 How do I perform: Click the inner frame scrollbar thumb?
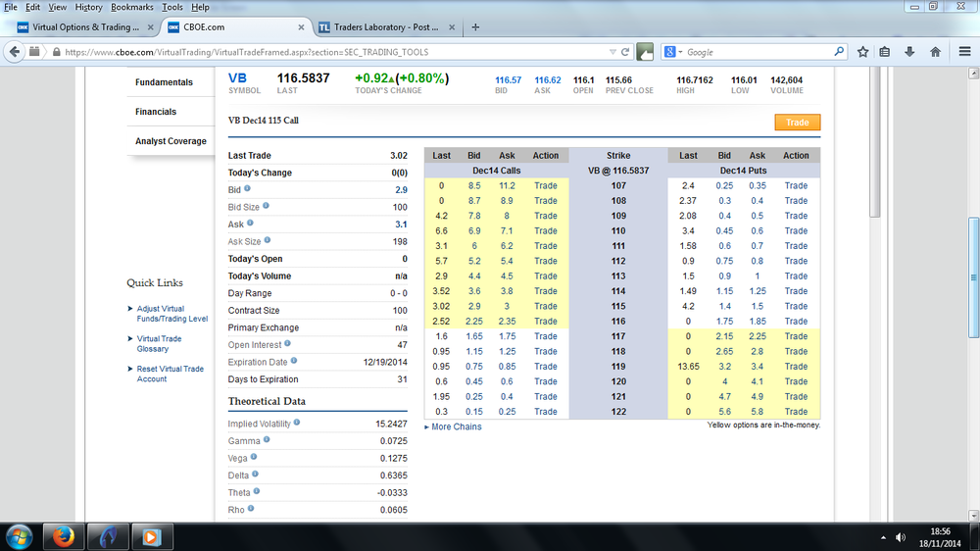tap(875, 142)
